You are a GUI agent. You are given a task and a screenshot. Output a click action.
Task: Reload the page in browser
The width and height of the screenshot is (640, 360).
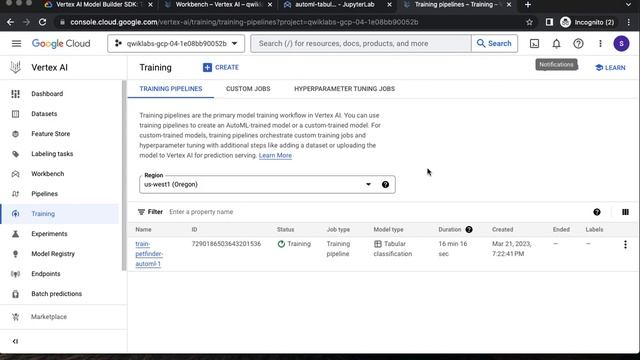click(42, 22)
